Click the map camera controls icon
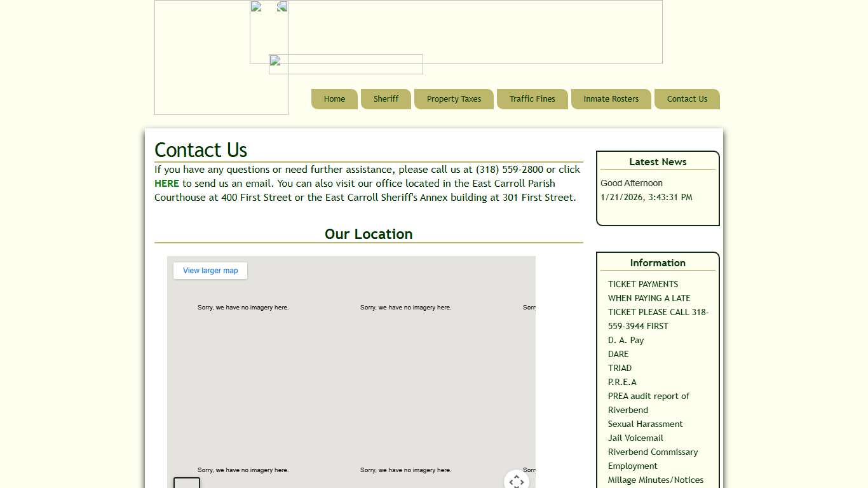868x488 pixels. pyautogui.click(x=517, y=481)
